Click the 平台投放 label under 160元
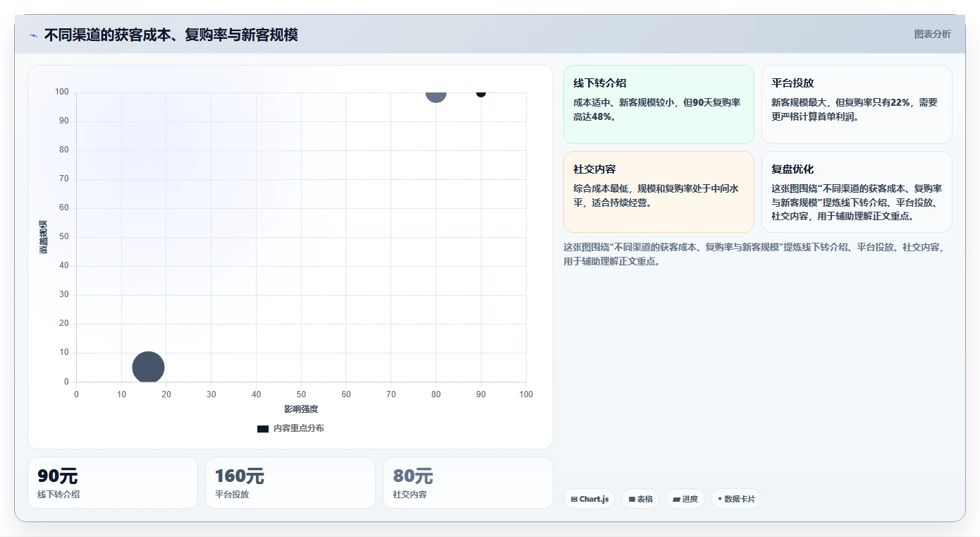The height and width of the screenshot is (537, 980). [232, 495]
